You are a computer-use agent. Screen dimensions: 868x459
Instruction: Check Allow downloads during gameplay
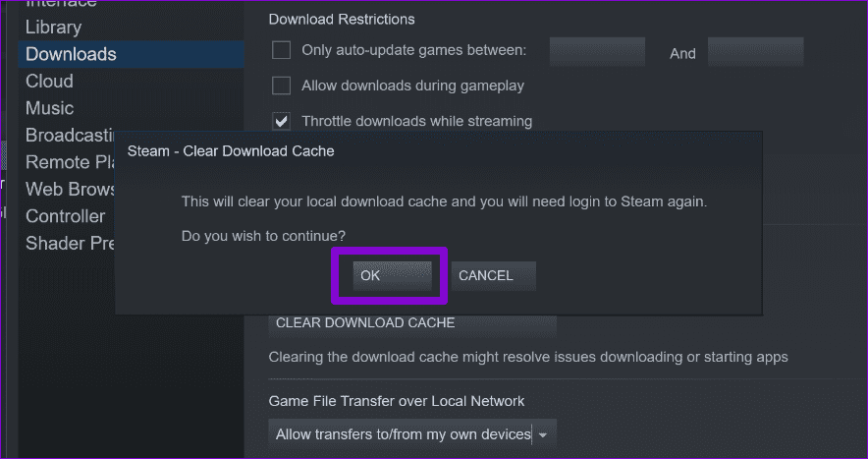(282, 86)
